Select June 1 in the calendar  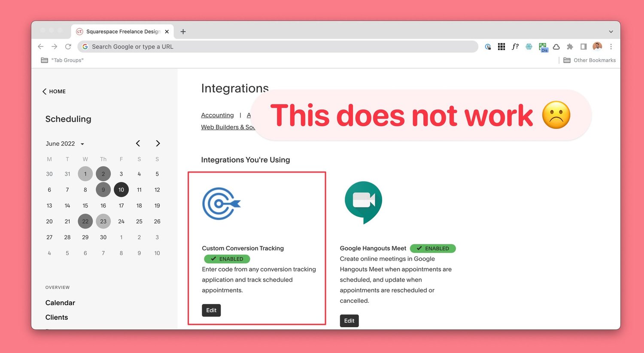tap(85, 174)
